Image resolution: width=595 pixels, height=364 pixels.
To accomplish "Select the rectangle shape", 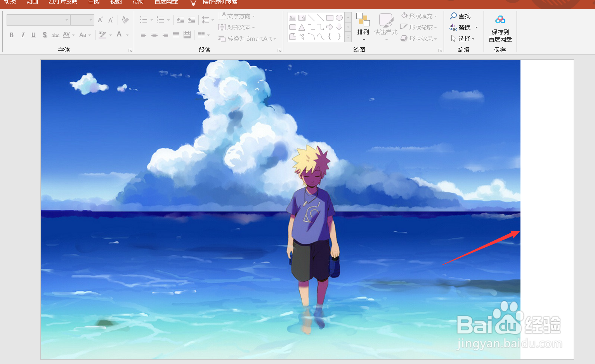I will pos(330,18).
